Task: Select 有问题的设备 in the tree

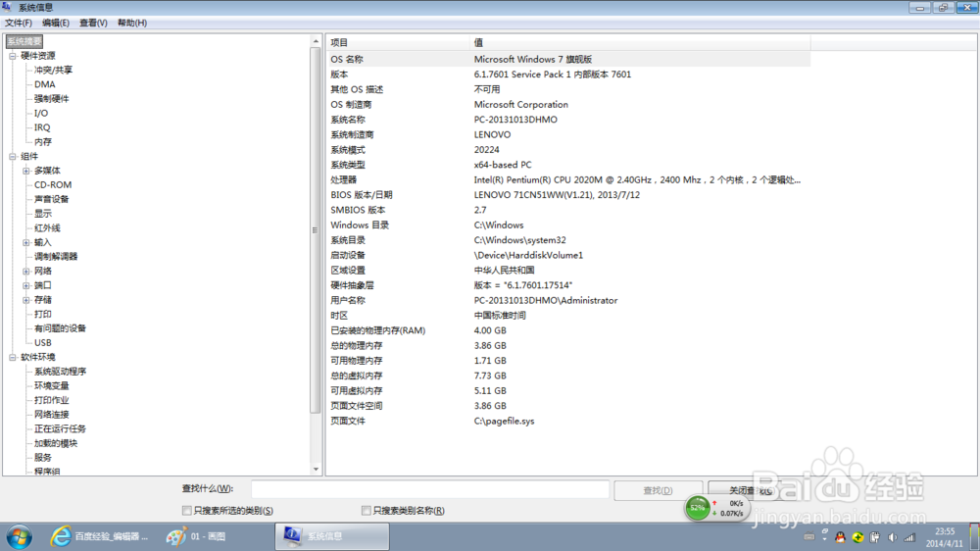Action: point(60,328)
